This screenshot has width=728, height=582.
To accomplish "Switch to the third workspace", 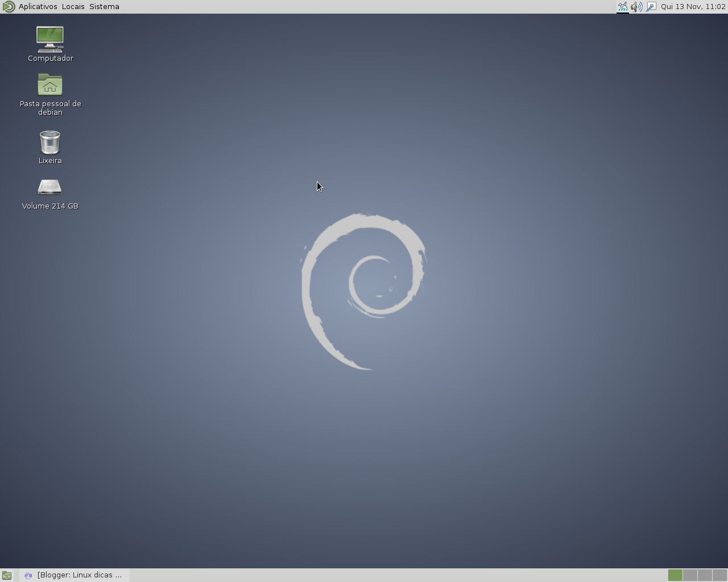I will point(704,575).
